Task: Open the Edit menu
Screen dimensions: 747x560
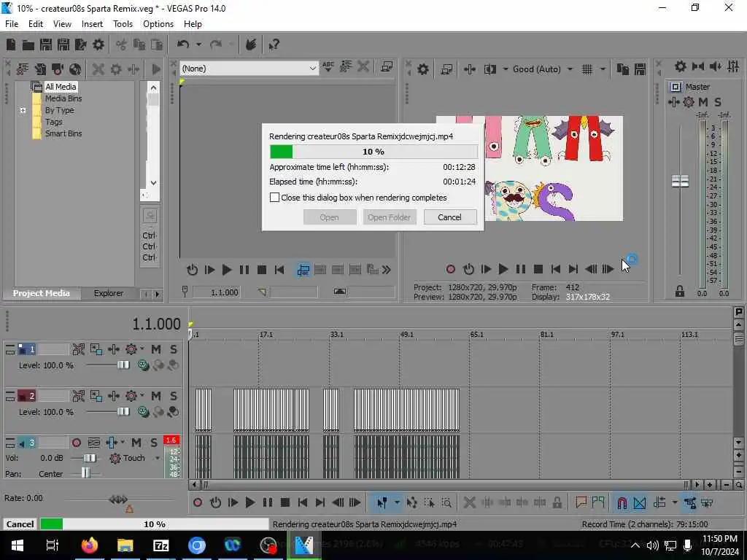Action: [x=35, y=24]
